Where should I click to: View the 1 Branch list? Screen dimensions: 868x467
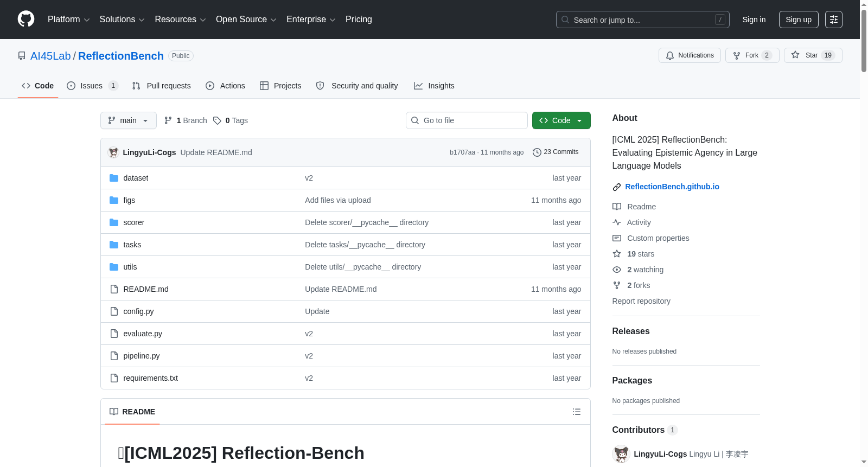(x=186, y=120)
